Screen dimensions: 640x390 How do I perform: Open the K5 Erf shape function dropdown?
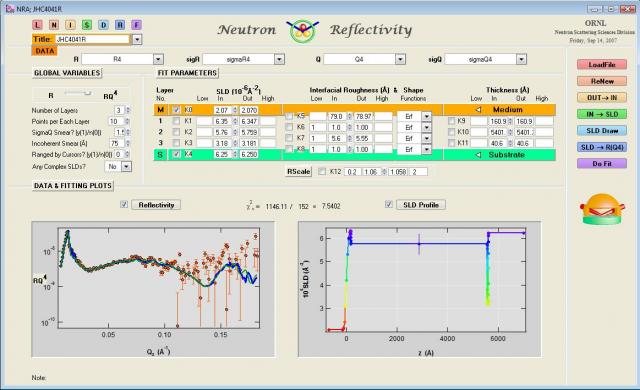[426, 116]
